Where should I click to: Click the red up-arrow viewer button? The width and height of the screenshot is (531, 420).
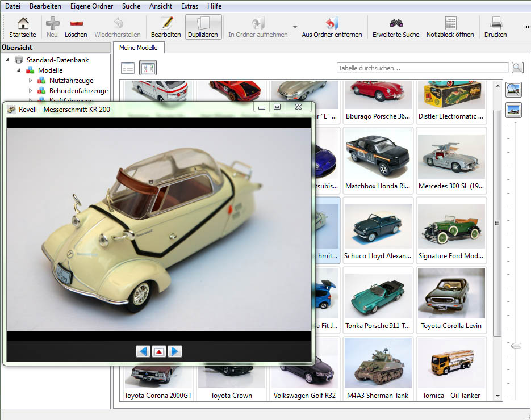pyautogui.click(x=159, y=351)
